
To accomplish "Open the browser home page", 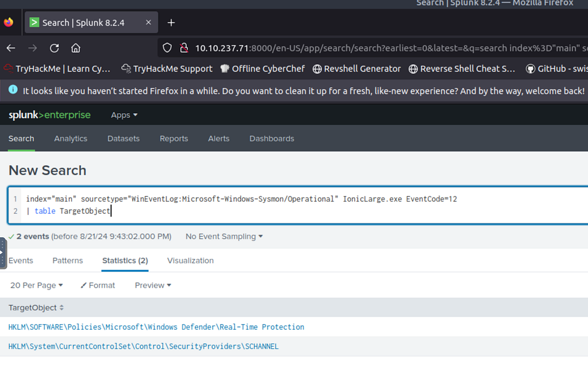I will coord(76,48).
